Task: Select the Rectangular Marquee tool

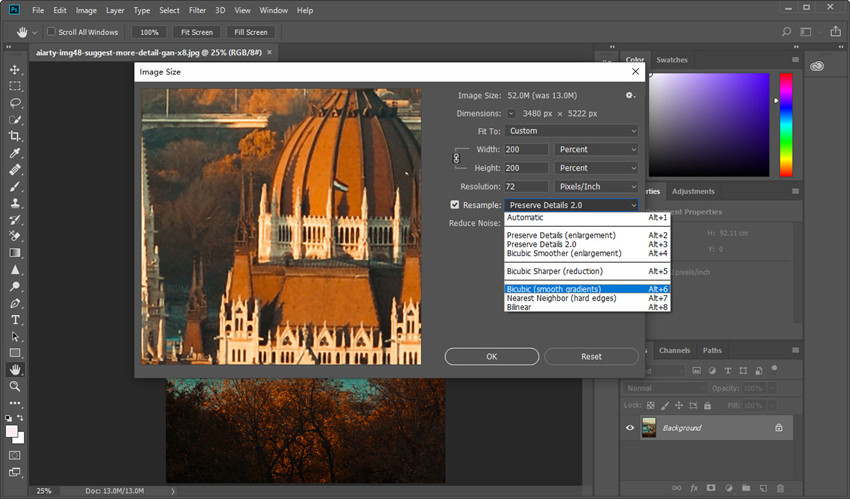Action: point(15,86)
